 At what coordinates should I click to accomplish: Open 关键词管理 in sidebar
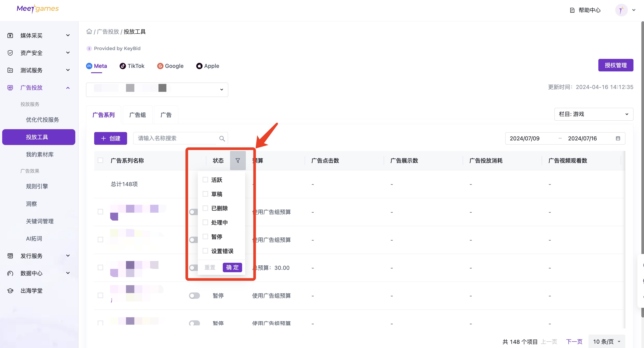point(40,221)
